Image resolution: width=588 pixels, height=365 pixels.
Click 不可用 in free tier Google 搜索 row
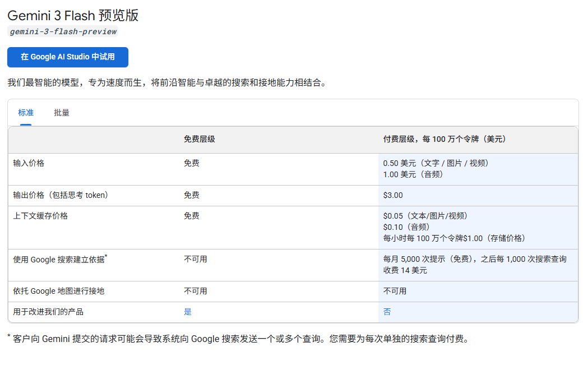tap(196, 259)
